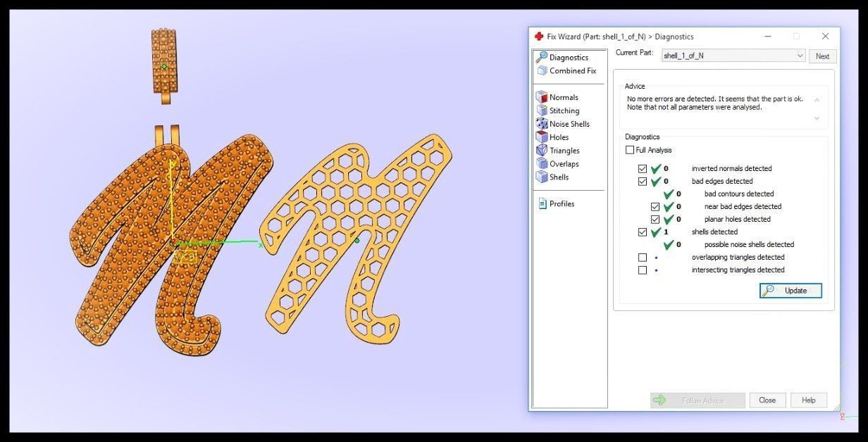Click Advice box scroll down arrow

[x=817, y=118]
